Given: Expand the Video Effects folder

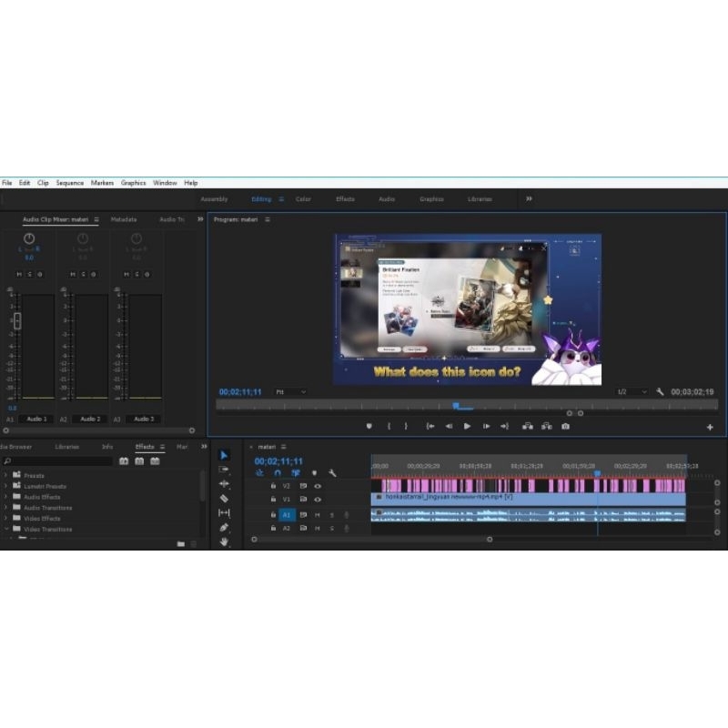Looking at the screenshot, I should (x=6, y=518).
